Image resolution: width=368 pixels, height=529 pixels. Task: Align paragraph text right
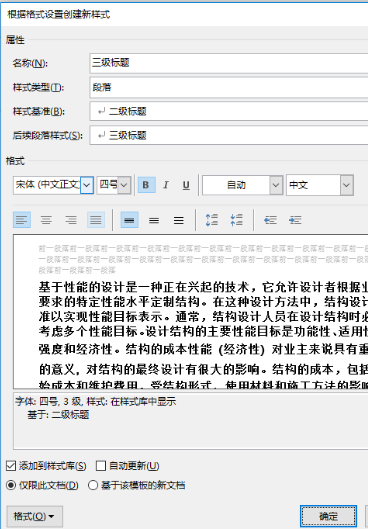71,220
